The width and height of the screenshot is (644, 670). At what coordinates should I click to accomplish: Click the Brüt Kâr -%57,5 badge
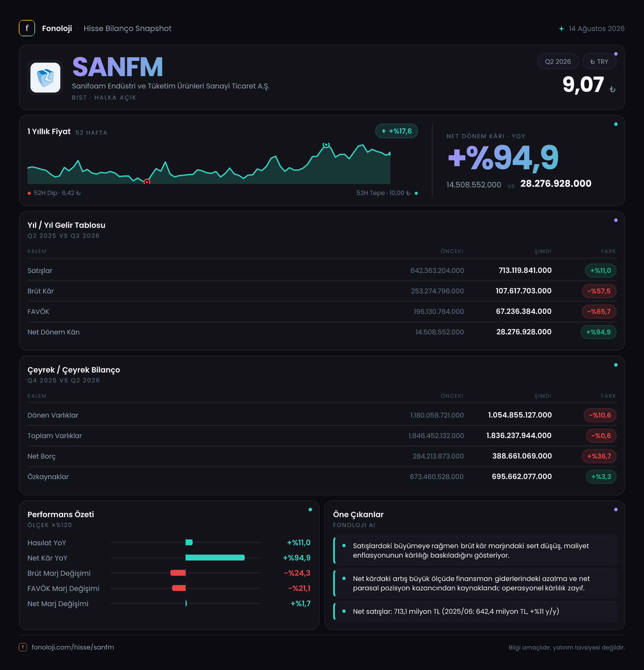[599, 291]
